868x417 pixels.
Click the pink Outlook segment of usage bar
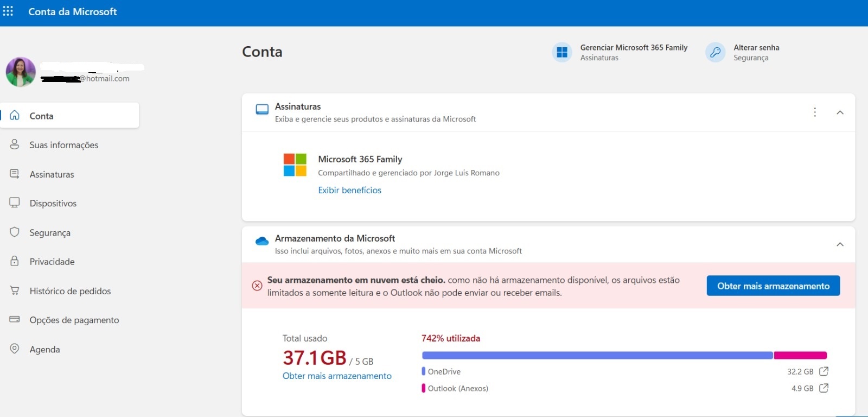(800, 355)
